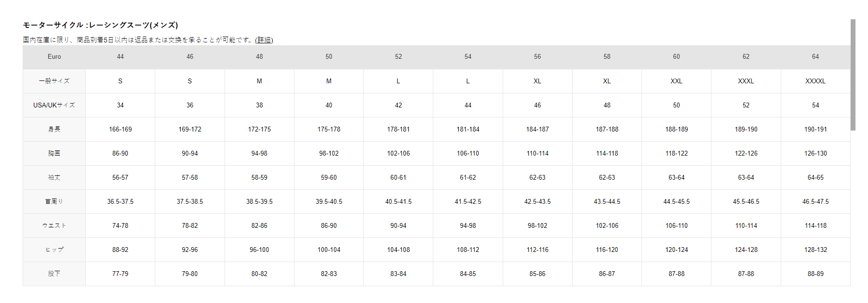Click the モーターサイクル レーシングスーツ(メンズ) heading
868x303 pixels.
point(101,25)
